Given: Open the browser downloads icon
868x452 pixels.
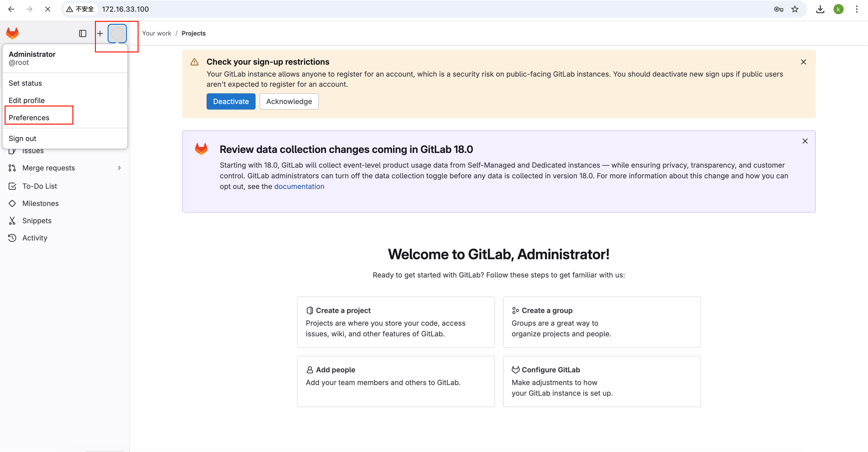Looking at the screenshot, I should (820, 9).
